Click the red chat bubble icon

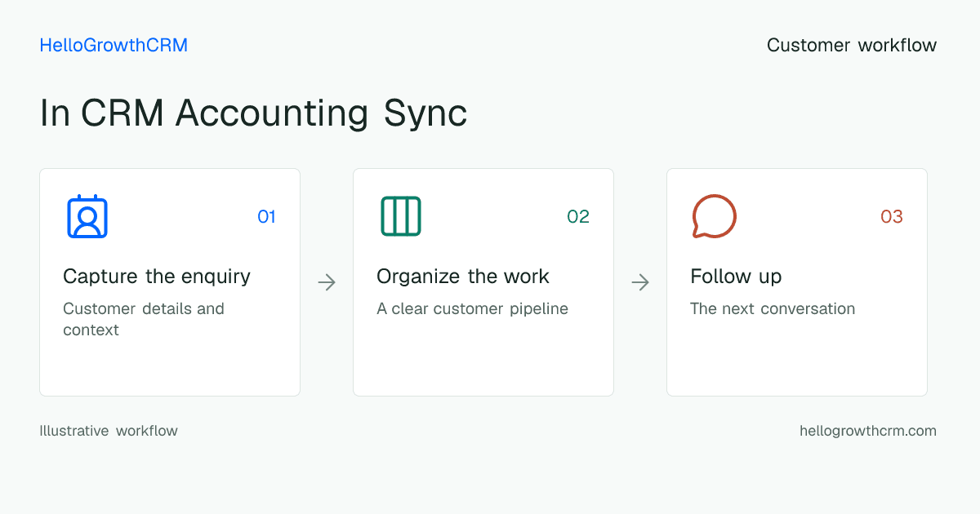point(715,216)
